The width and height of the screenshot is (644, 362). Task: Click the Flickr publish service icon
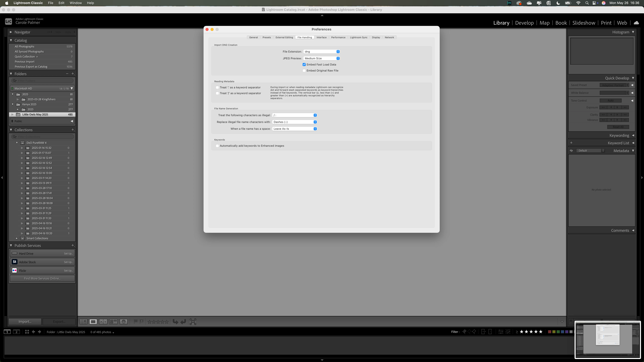[x=14, y=271]
